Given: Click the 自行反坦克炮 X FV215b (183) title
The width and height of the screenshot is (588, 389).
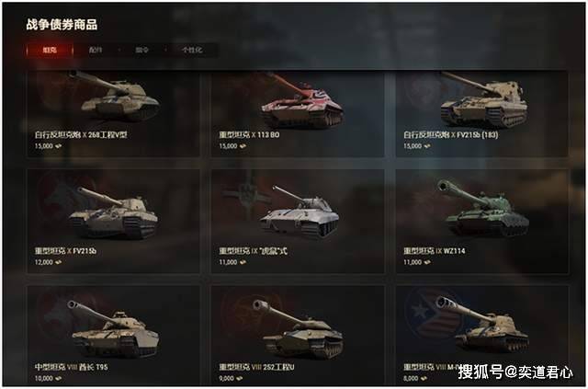Looking at the screenshot, I should [x=451, y=135].
